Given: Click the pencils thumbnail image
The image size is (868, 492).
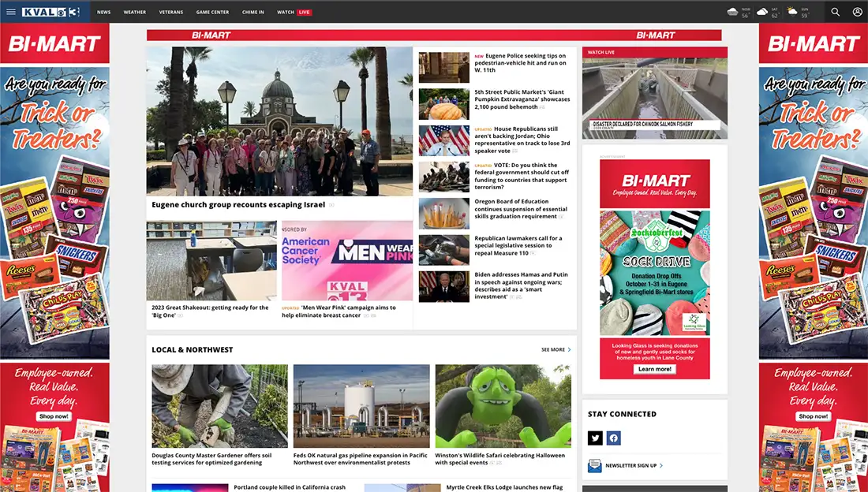Looking at the screenshot, I should (444, 214).
